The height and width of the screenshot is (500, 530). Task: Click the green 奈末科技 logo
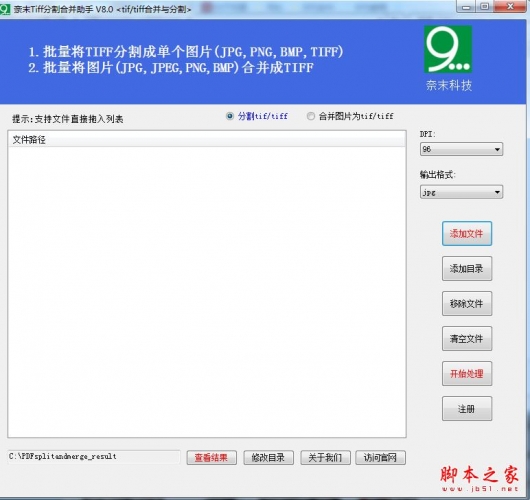[x=448, y=49]
